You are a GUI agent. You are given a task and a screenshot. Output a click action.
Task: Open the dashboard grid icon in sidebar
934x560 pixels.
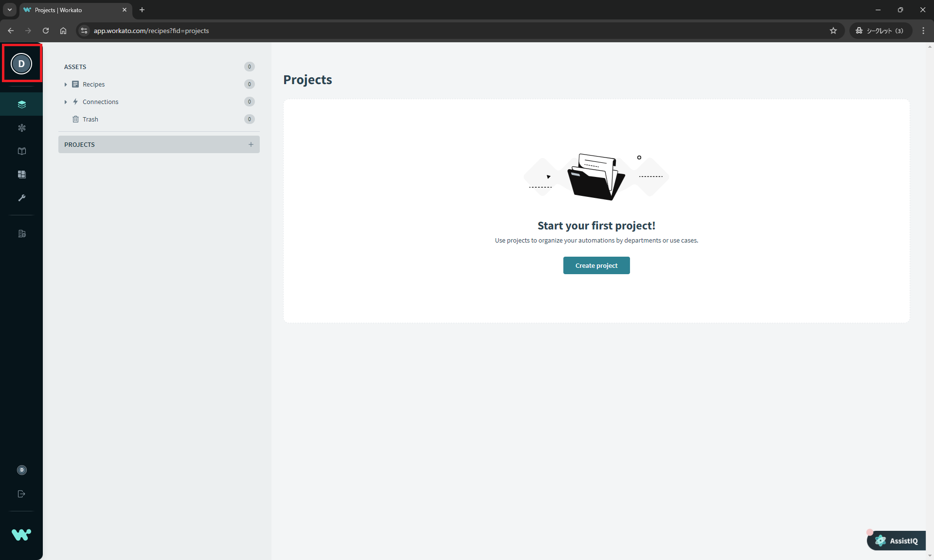pos(21,175)
